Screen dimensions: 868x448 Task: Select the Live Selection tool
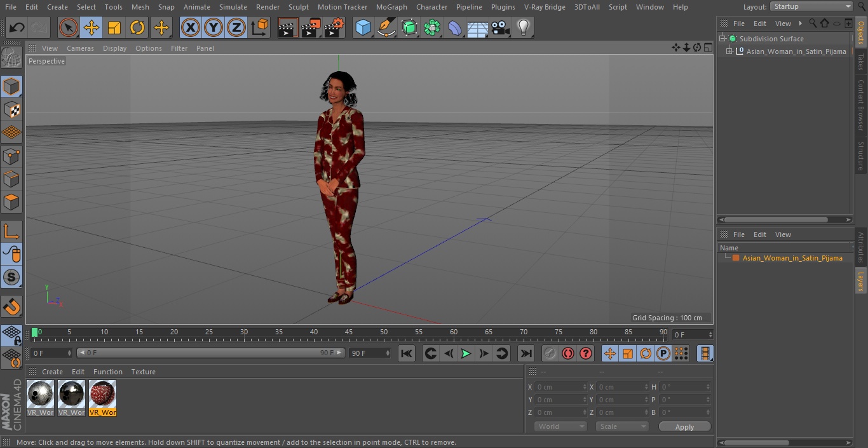click(x=69, y=27)
